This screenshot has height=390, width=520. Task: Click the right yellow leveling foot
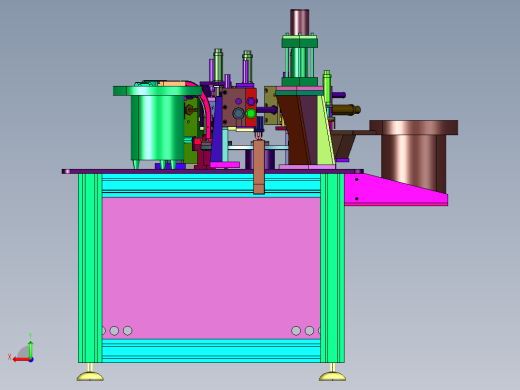coord(332,376)
